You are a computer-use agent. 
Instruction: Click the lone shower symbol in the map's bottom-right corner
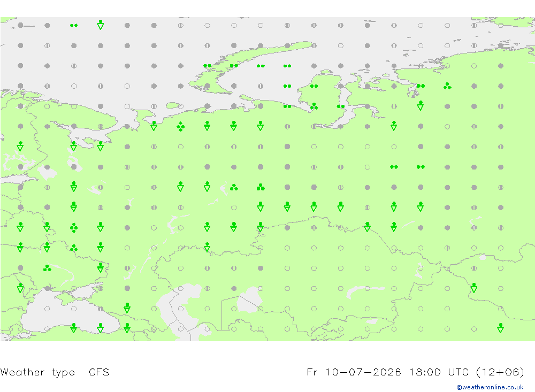coord(501,328)
